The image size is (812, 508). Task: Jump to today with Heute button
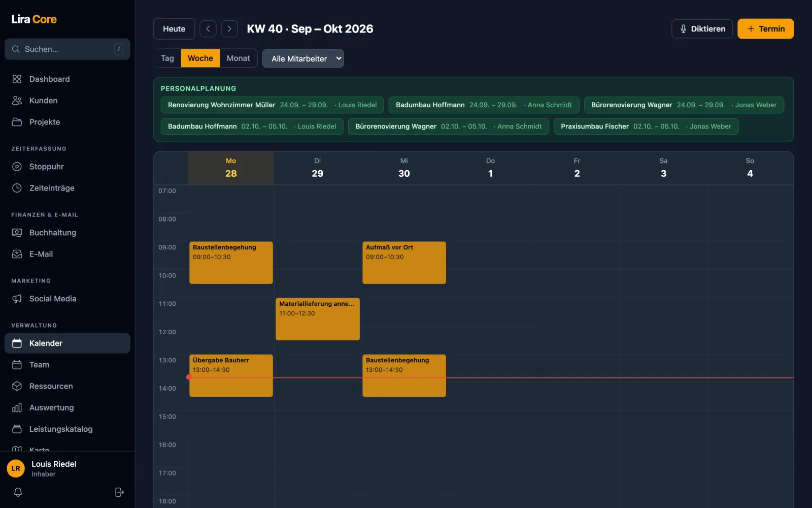click(x=174, y=29)
